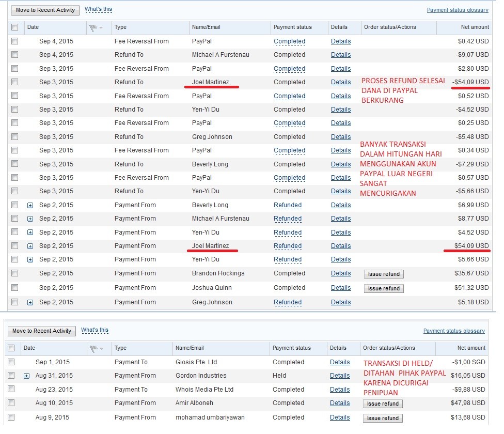Click Refunded status for Joel Martinez payment
Viewport: 504px width, 434px height.
[x=288, y=246]
